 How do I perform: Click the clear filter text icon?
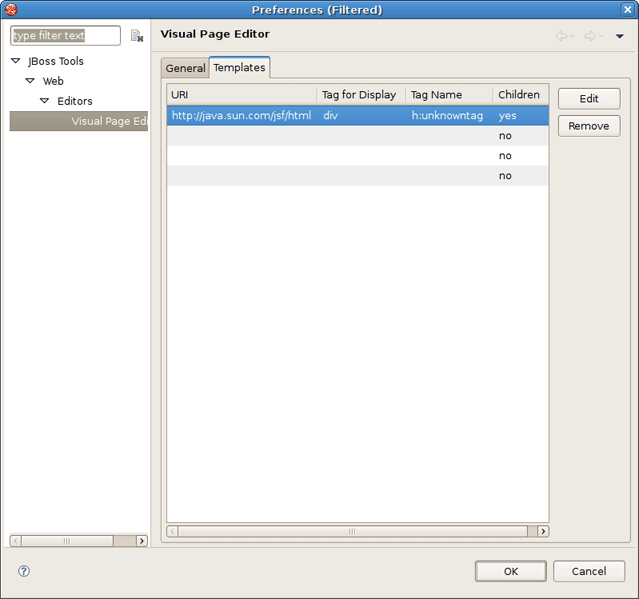click(x=137, y=36)
